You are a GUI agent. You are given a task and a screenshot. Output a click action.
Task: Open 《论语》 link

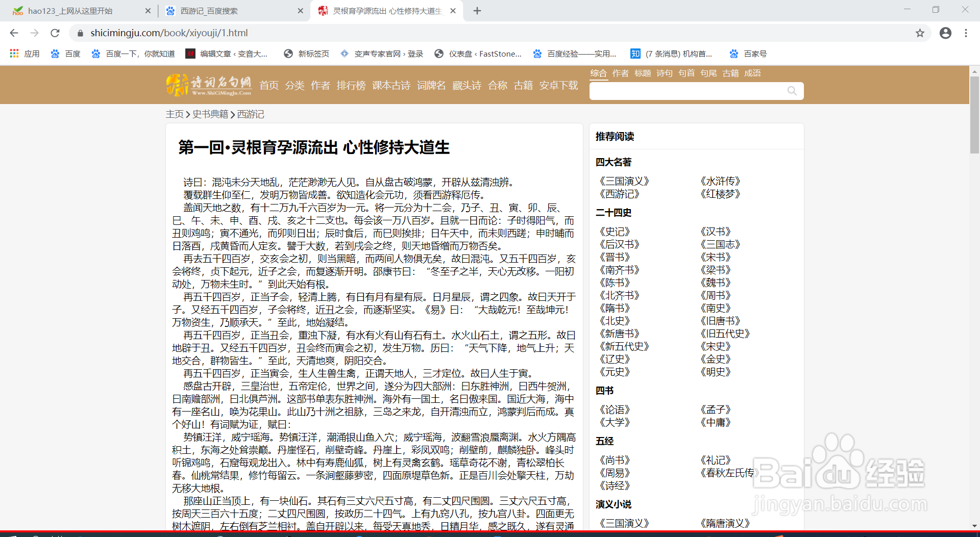tap(615, 410)
